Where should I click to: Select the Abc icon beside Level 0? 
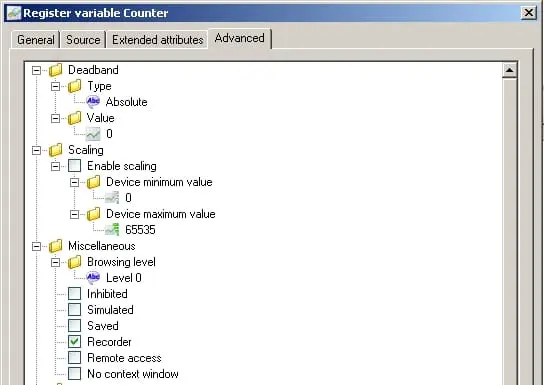click(93, 277)
